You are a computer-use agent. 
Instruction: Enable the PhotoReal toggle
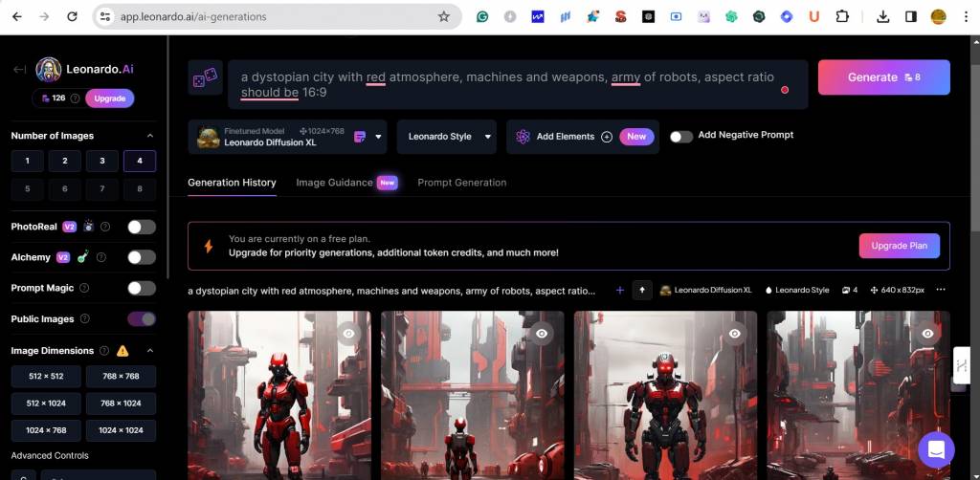[141, 227]
